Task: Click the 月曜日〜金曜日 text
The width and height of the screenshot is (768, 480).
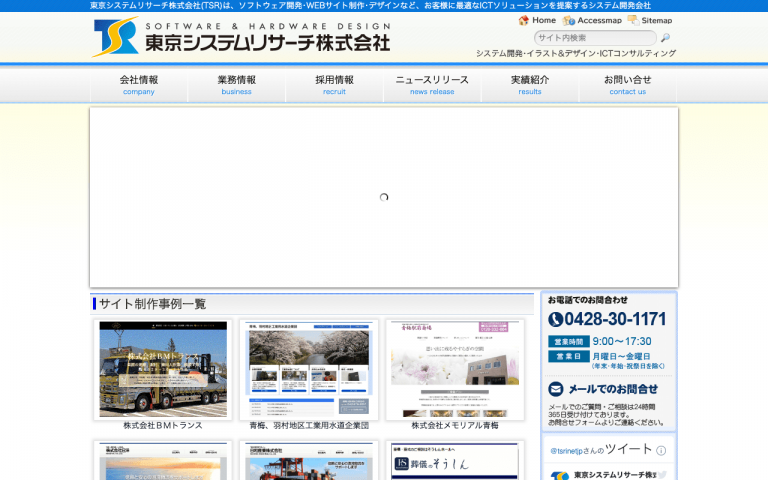Action: click(x=622, y=356)
